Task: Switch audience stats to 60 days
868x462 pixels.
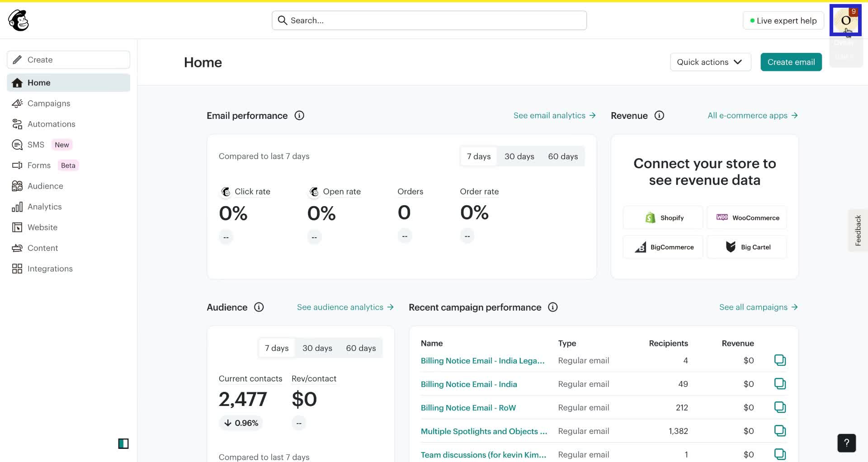Action: tap(361, 348)
